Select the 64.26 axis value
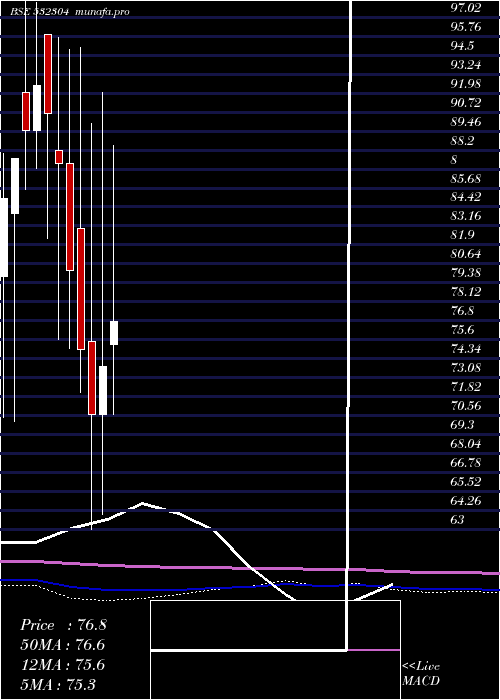 (x=466, y=501)
